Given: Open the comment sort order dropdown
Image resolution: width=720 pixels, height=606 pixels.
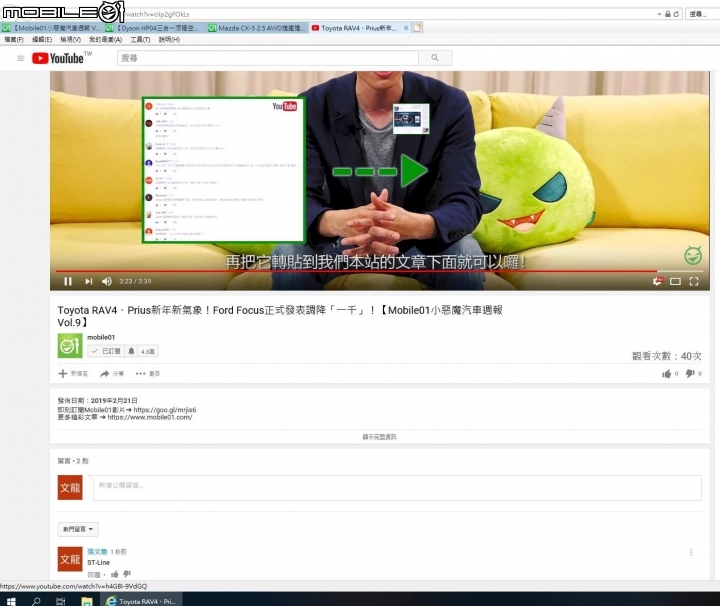Looking at the screenshot, I should click(x=78, y=529).
